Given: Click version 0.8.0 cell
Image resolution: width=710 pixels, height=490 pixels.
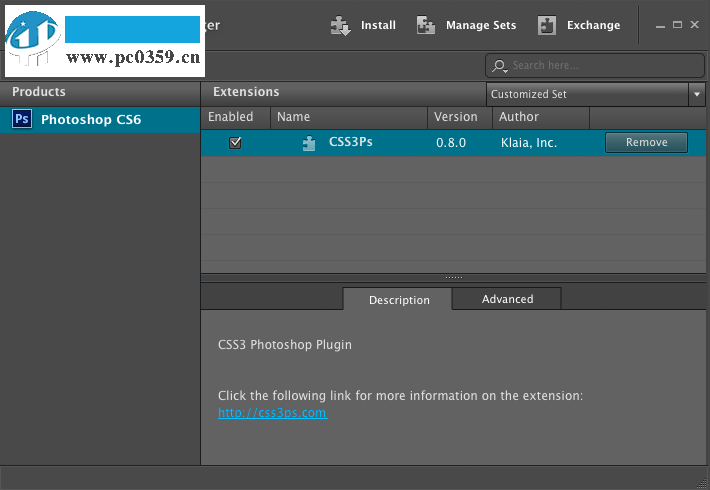Looking at the screenshot, I should pyautogui.click(x=451, y=143).
